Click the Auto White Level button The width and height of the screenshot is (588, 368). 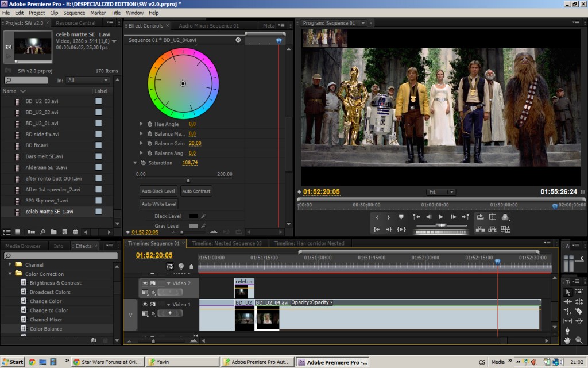pos(158,204)
